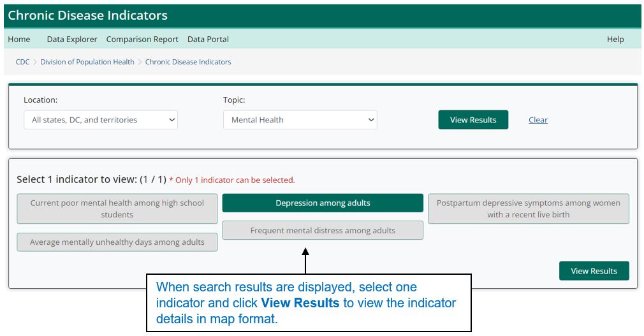Deselect the Depression among adults indicator

tap(323, 203)
